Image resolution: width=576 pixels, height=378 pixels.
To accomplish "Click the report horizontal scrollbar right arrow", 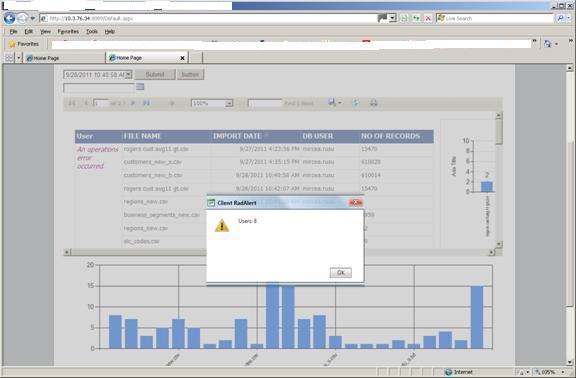I will 491,252.
